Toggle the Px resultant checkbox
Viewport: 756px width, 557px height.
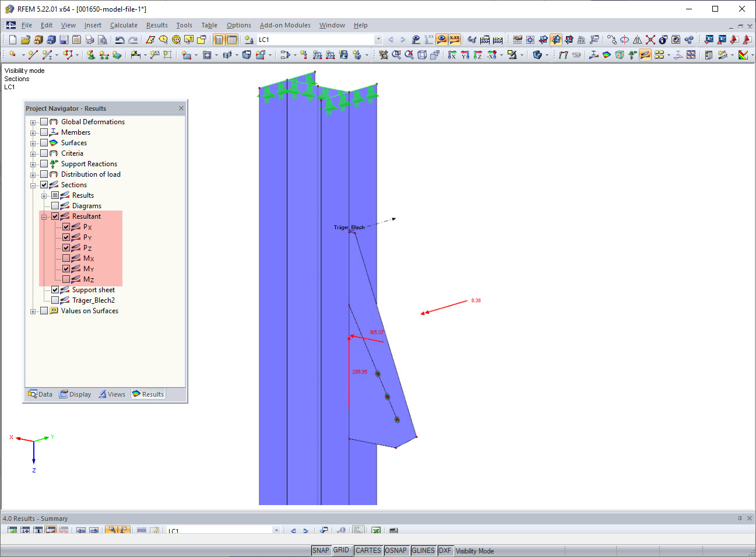[x=66, y=227]
